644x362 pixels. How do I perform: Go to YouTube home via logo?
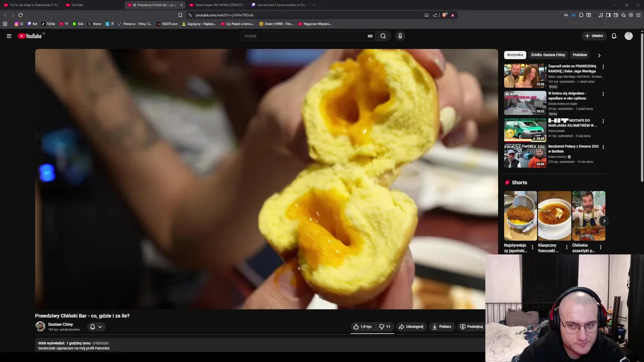pos(31,36)
